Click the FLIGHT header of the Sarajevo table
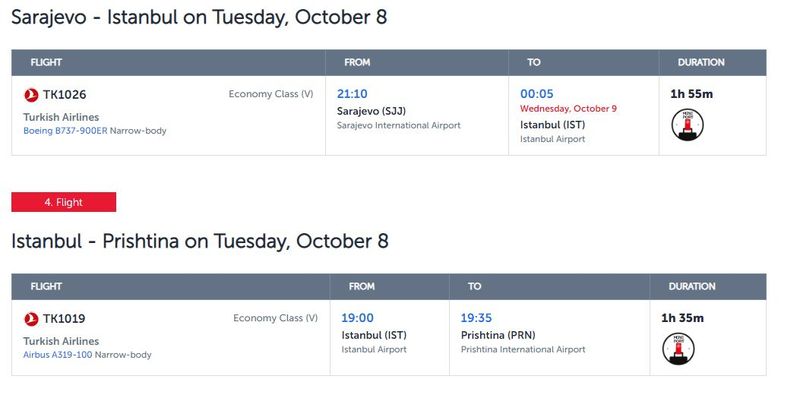This screenshot has width=800, height=398. pos(46,62)
